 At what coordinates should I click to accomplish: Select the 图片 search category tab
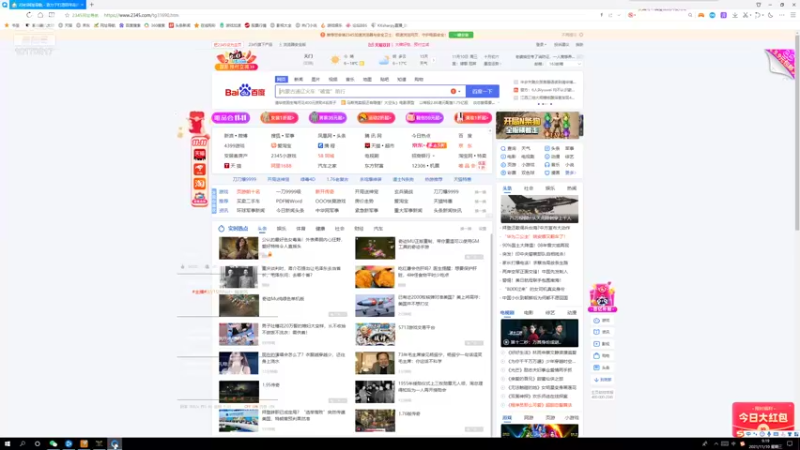316,80
